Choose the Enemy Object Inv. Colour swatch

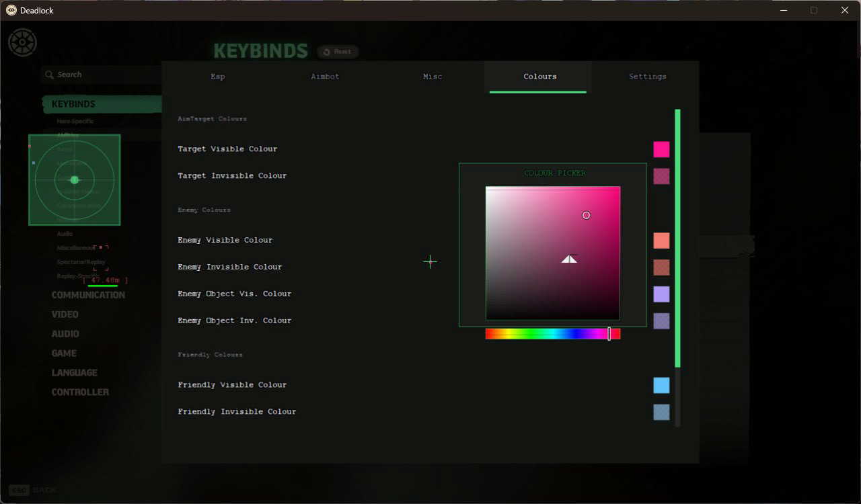(661, 321)
